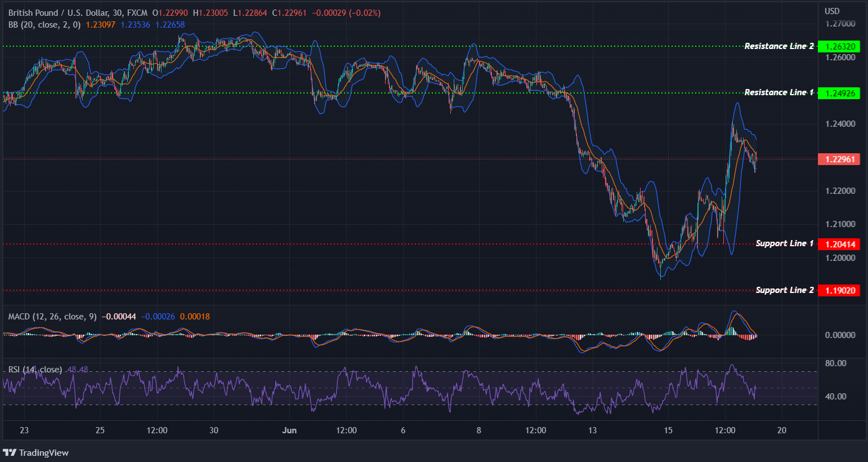Click the date 15 on the time axis
Image resolution: width=868 pixels, height=462 pixels.
[x=668, y=430]
